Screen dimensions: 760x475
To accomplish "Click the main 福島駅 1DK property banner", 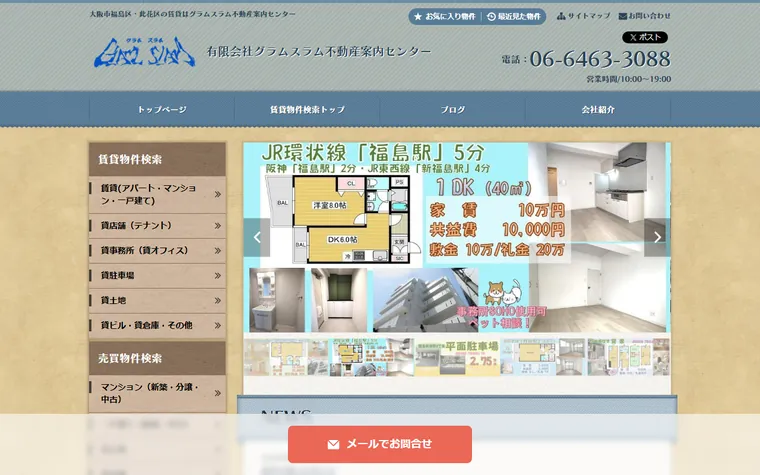I will pyautogui.click(x=457, y=238).
